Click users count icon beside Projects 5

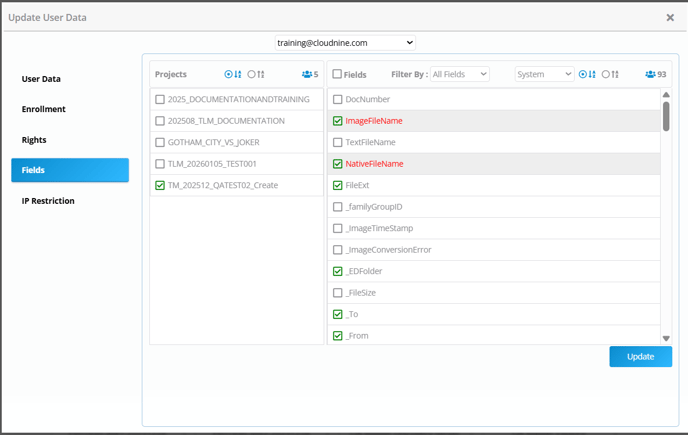[307, 74]
